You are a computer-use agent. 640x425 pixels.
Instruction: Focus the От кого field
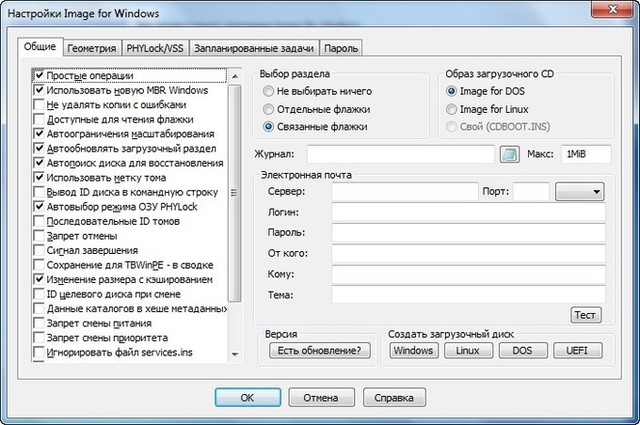[469, 254]
